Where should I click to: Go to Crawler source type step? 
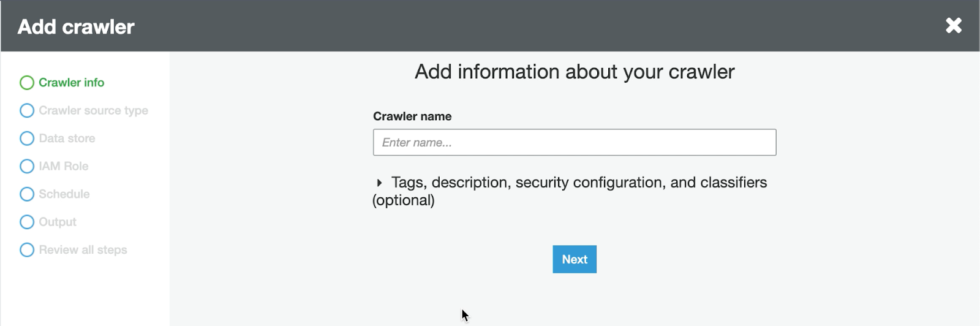(93, 111)
